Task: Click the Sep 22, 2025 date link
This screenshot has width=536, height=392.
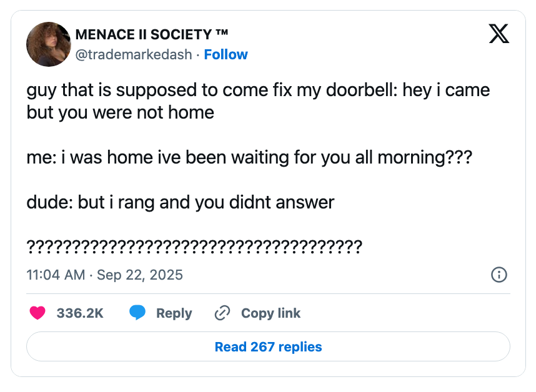Action: point(140,275)
